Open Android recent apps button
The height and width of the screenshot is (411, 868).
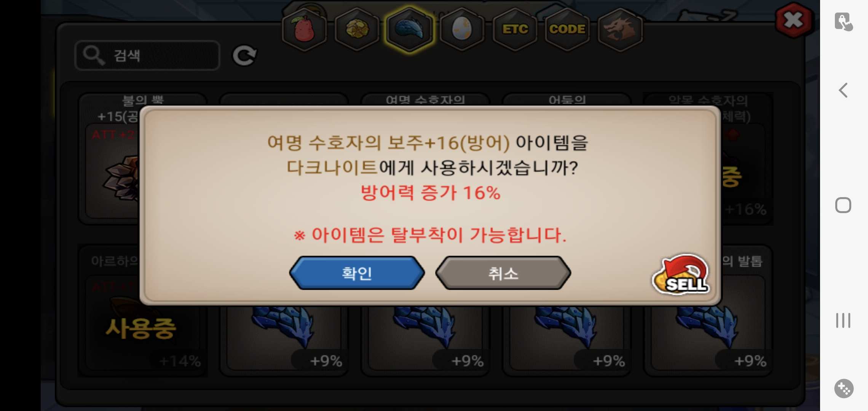tap(843, 320)
